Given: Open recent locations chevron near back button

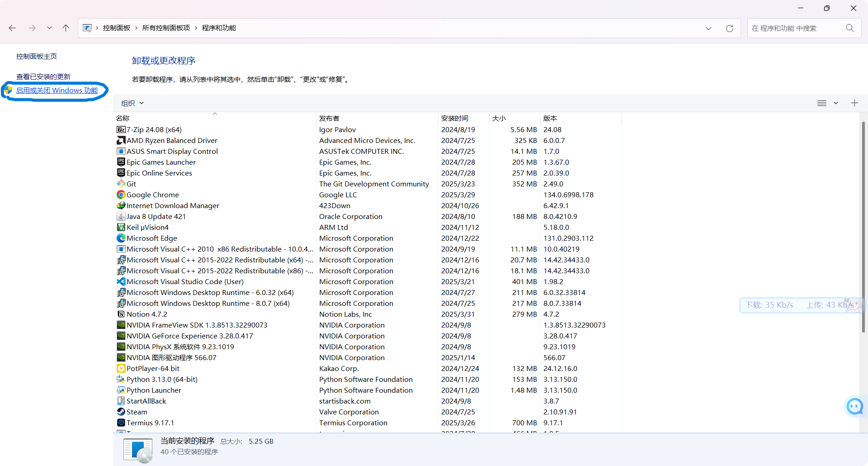Looking at the screenshot, I should pos(49,28).
